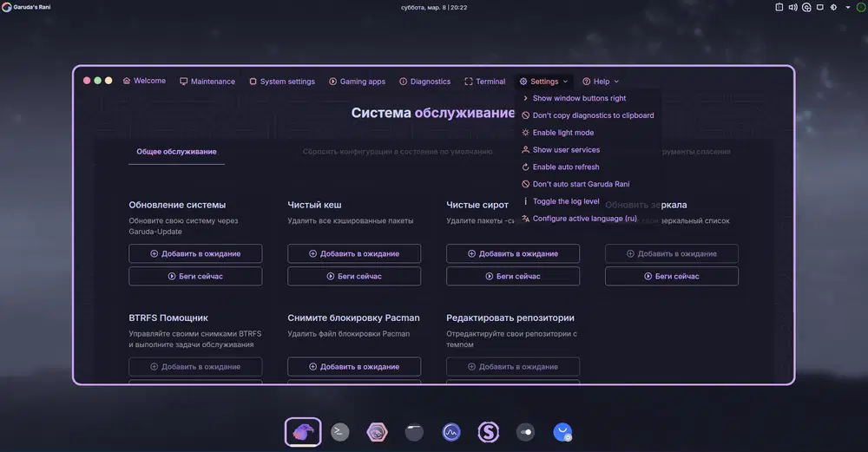868x452 pixels.
Task: Expand the Help dropdown menu
Action: (601, 82)
